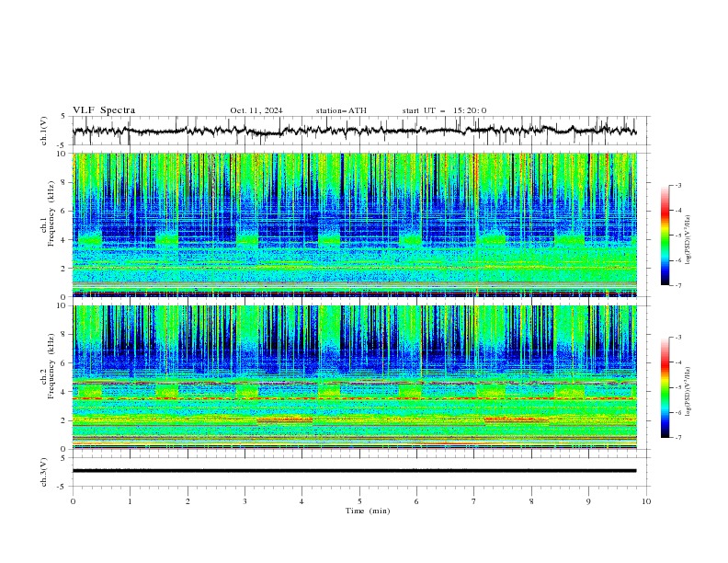Click the ch.2 spectrogram panel
Screen dimensions: 728x563
(355, 377)
